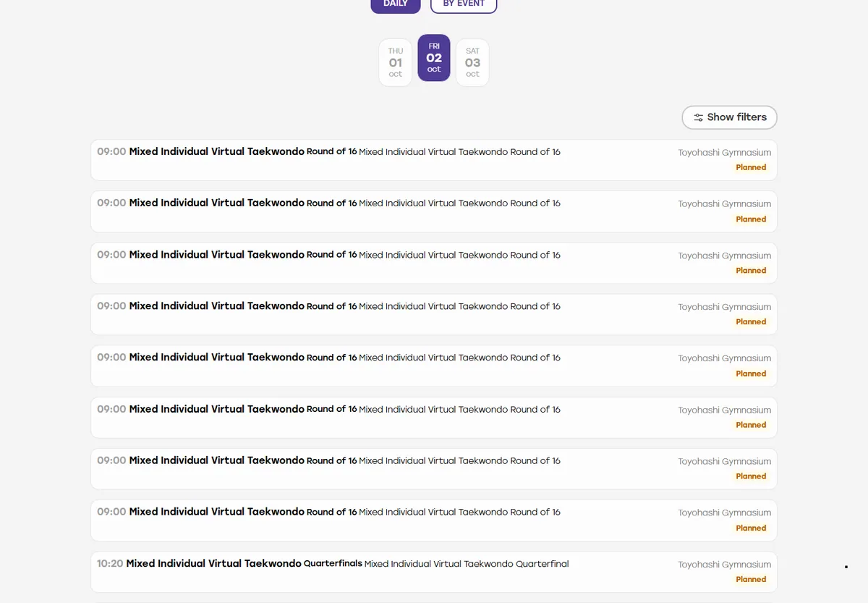Open the Show filters button

(x=729, y=117)
